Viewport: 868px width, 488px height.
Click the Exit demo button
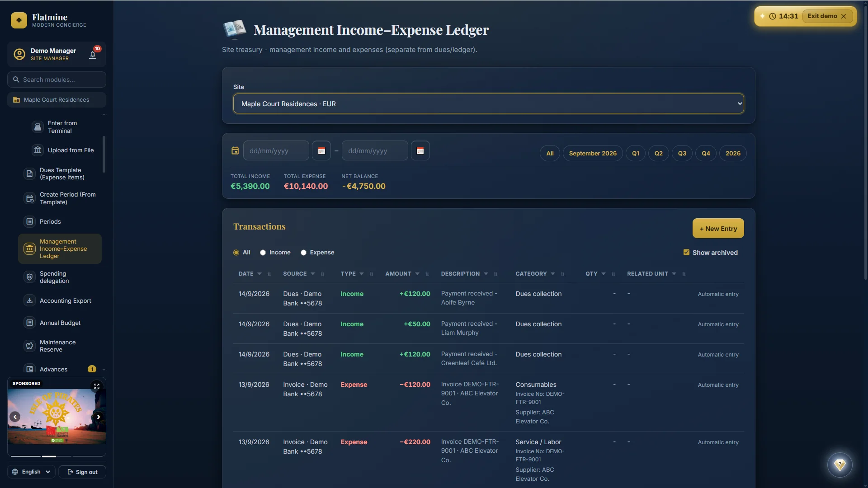tap(827, 16)
